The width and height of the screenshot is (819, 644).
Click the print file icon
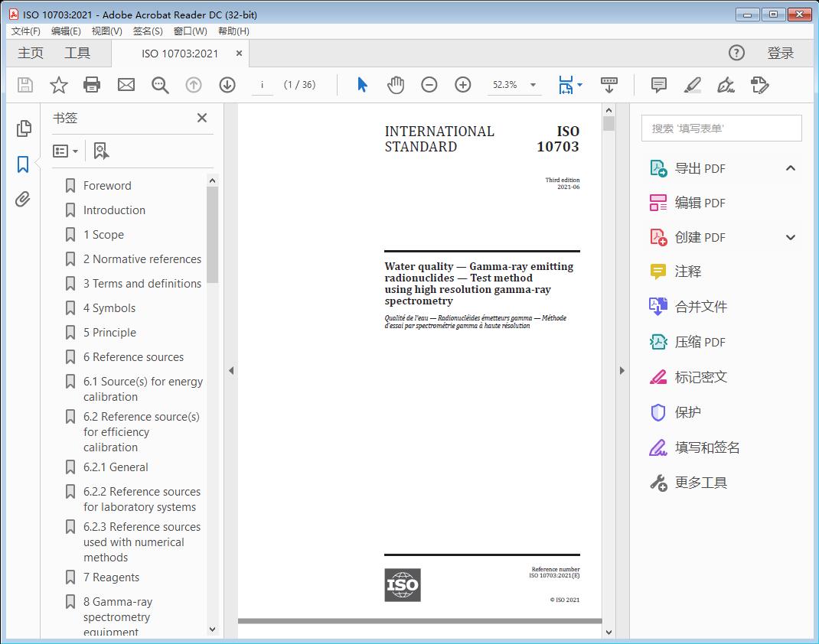click(x=92, y=85)
